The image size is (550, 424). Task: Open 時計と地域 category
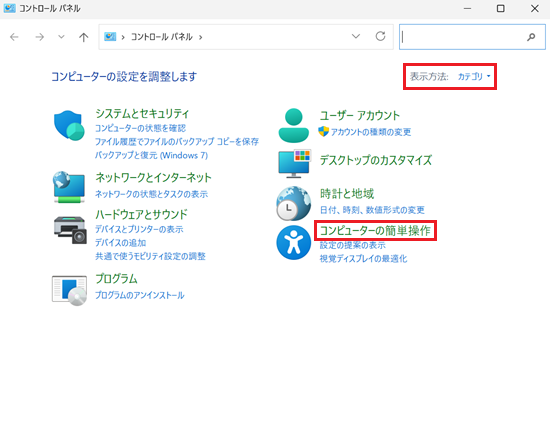coord(347,194)
